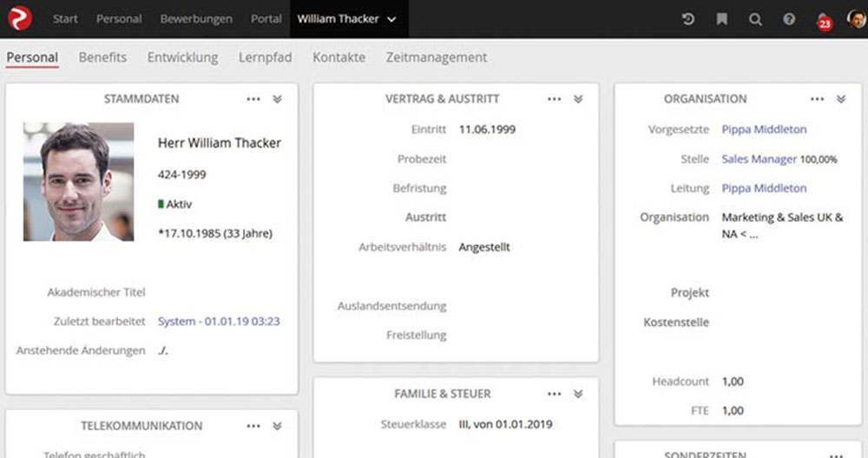Open Familie & Steuer three-dot menu
This screenshot has height=458, width=868.
click(554, 394)
